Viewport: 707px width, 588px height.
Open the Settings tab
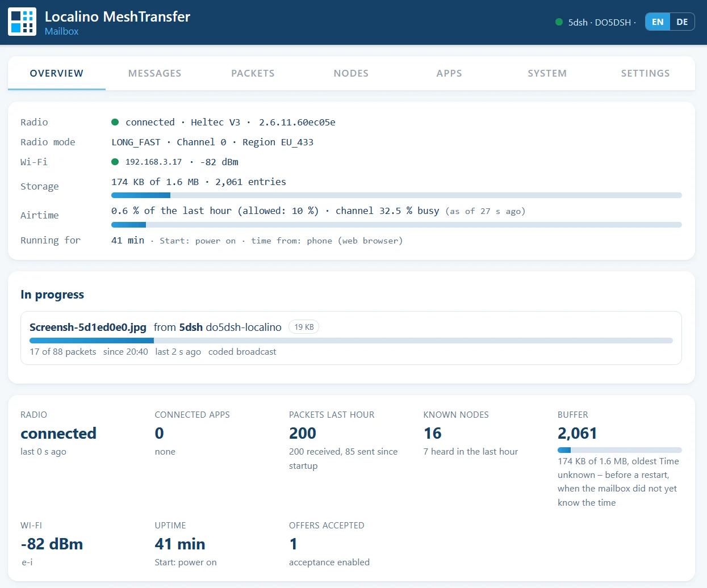(x=646, y=73)
